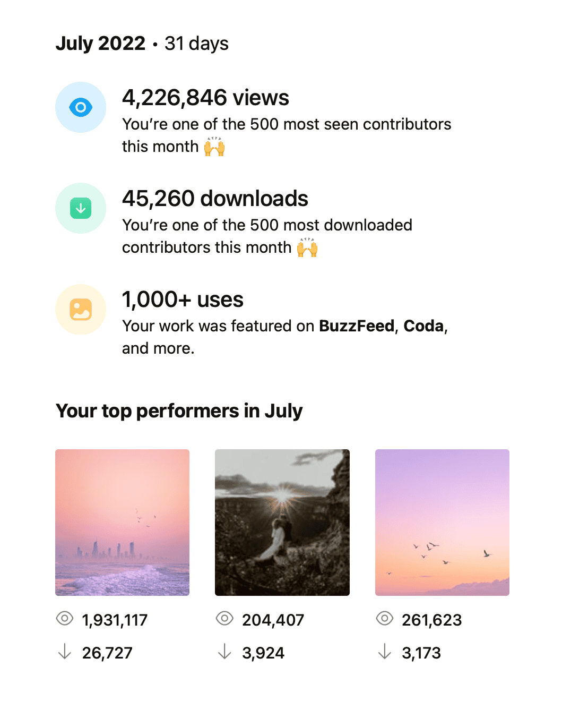Open the pink city skyline photo
588x701 pixels.
click(x=122, y=522)
